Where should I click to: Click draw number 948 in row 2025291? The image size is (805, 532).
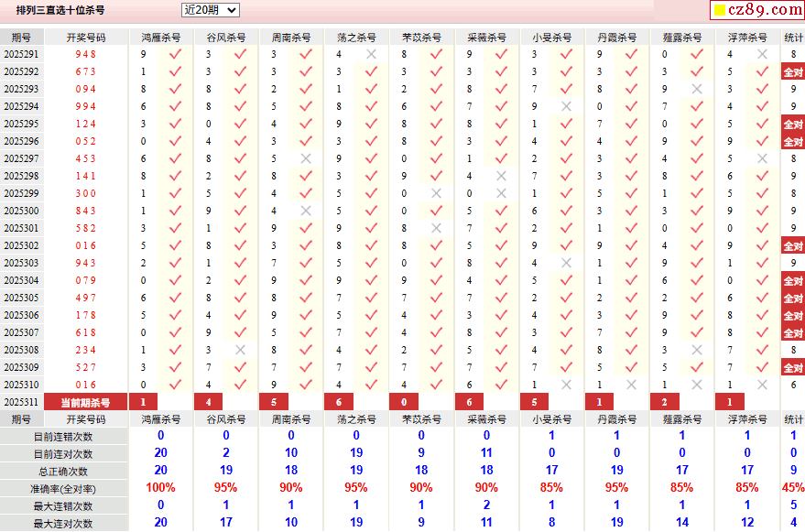pos(86,54)
